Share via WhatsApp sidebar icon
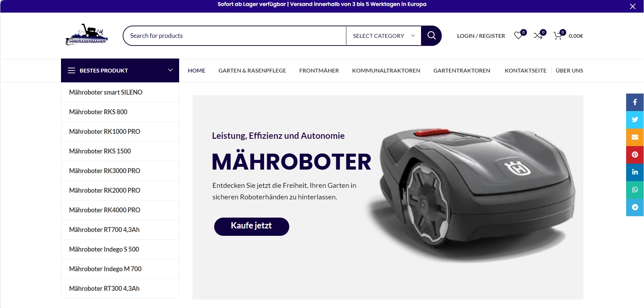This screenshot has width=644, height=308. click(x=635, y=190)
